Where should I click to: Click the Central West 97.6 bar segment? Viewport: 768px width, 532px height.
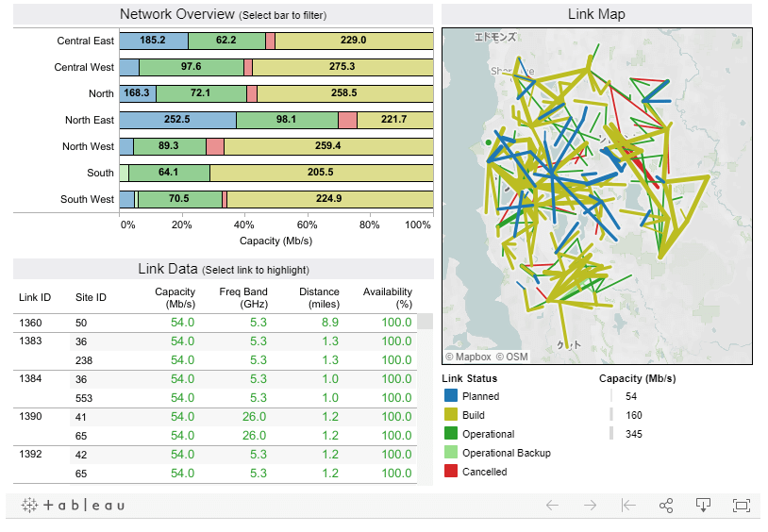(x=192, y=67)
